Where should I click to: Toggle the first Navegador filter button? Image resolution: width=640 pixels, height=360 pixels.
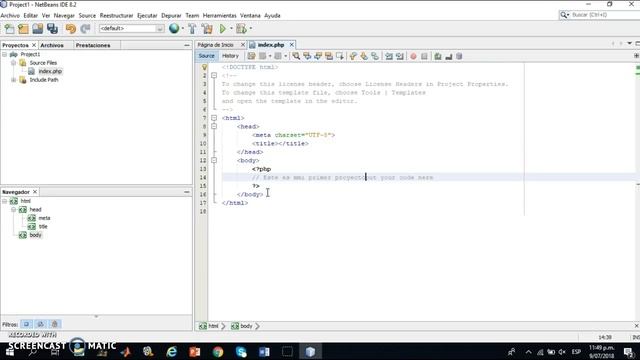(x=27, y=324)
